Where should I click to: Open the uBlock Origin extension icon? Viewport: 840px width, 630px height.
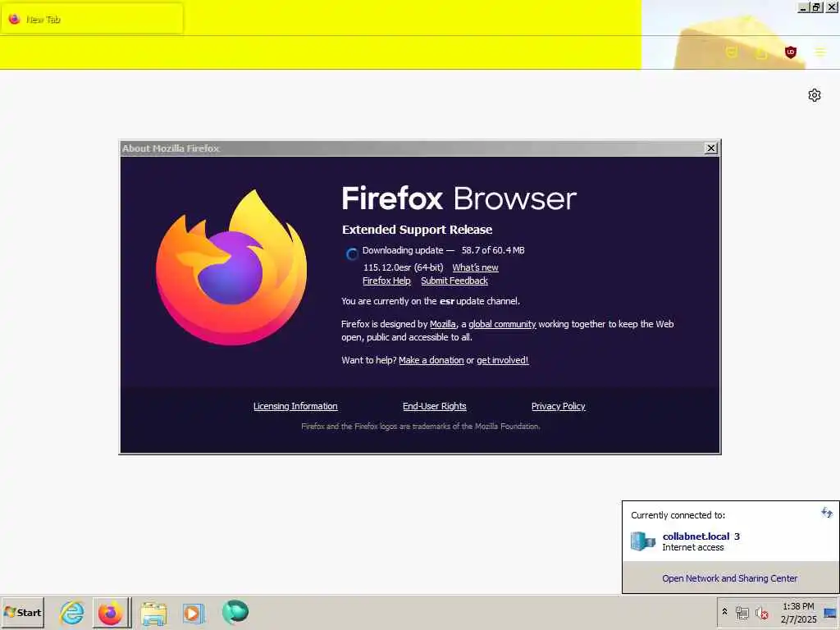(791, 52)
